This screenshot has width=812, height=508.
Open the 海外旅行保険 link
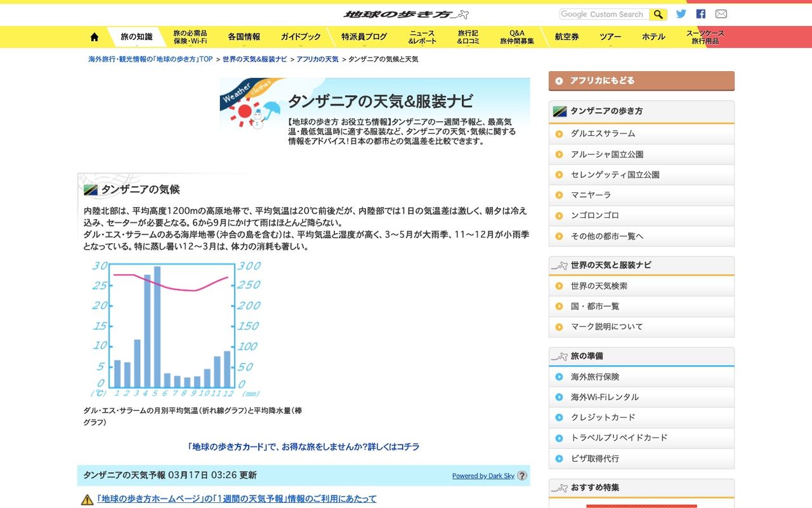pyautogui.click(x=641, y=377)
